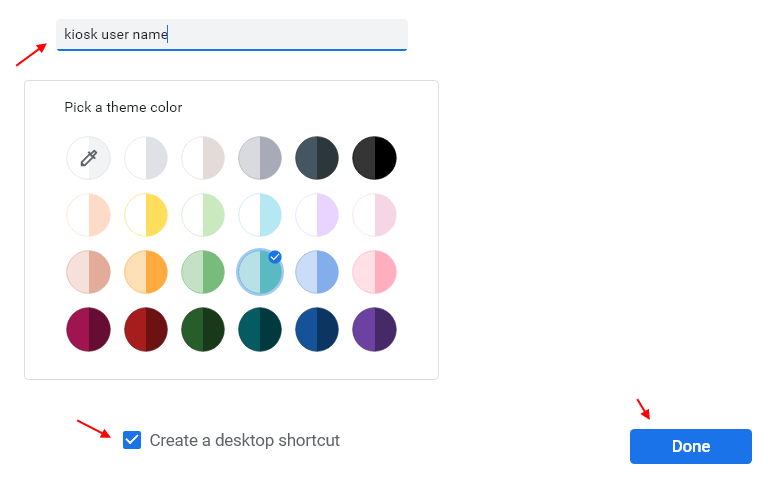This screenshot has width=768, height=486.
Task: Select the pale lavender theme color
Action: point(317,215)
